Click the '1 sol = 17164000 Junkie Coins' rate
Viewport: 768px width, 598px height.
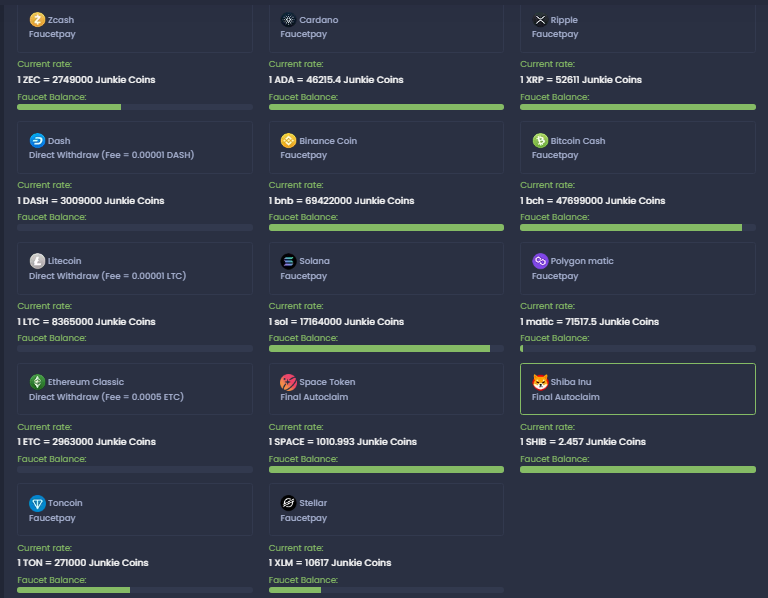[x=336, y=321]
